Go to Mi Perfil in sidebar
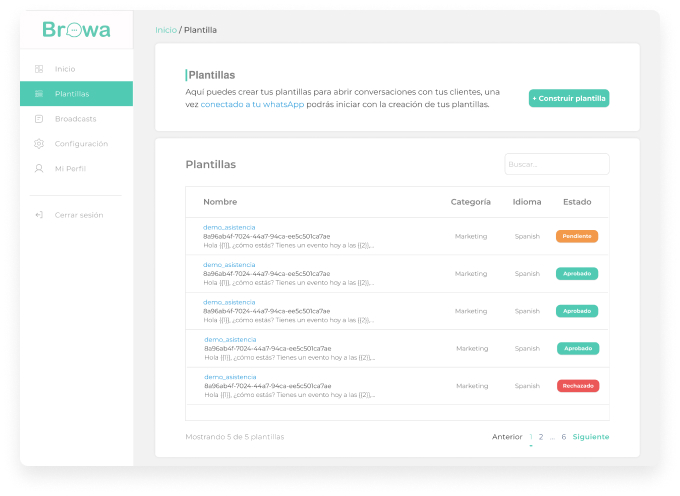The width and height of the screenshot is (680, 496). click(70, 169)
